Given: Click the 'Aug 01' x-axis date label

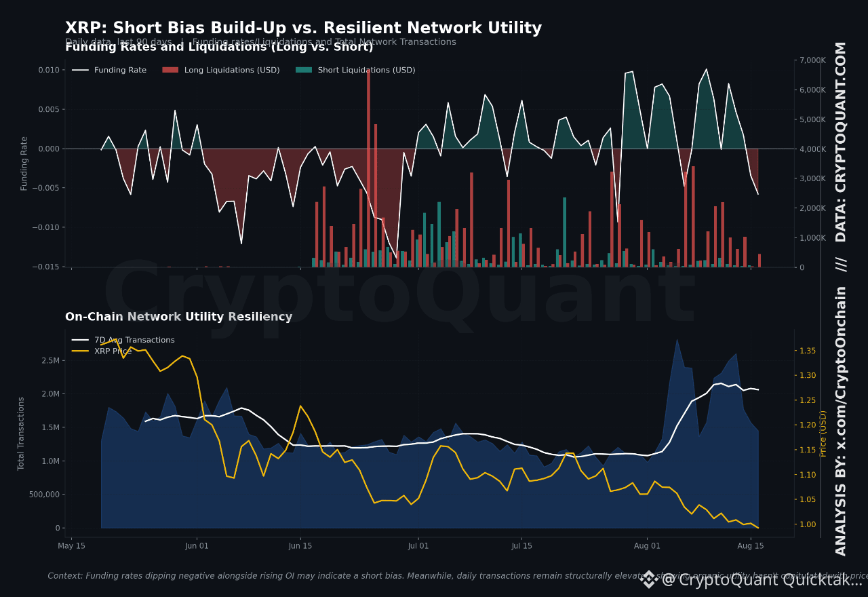Looking at the screenshot, I should (x=647, y=545).
